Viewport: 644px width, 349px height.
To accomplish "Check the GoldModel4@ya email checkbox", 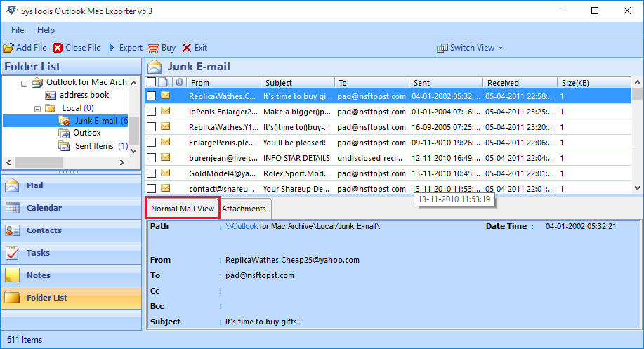I will click(x=152, y=173).
